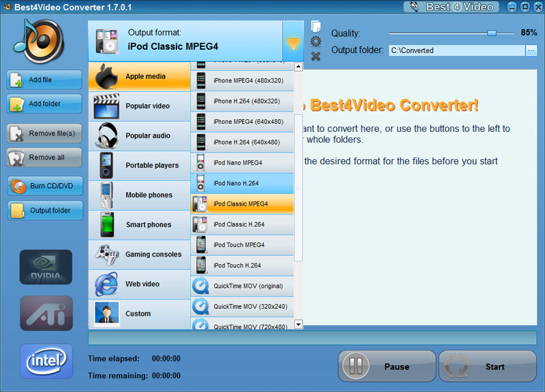Open the output format dropdown arrow
This screenshot has height=392, width=545.
(x=293, y=42)
